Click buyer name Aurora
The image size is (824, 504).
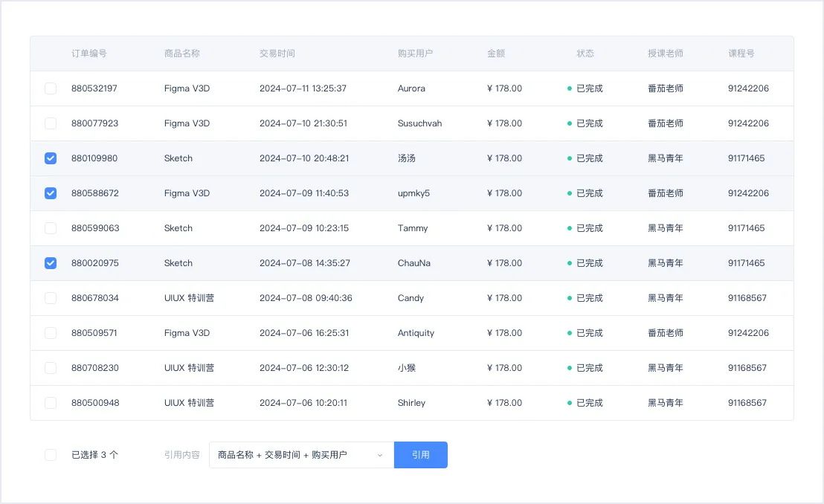click(x=411, y=88)
